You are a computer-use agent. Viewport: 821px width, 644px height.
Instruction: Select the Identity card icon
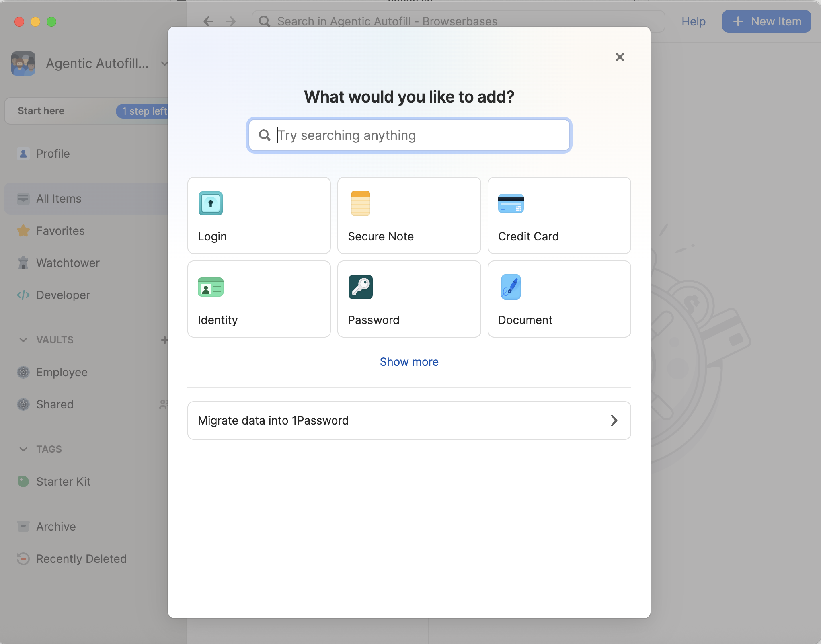tap(210, 287)
